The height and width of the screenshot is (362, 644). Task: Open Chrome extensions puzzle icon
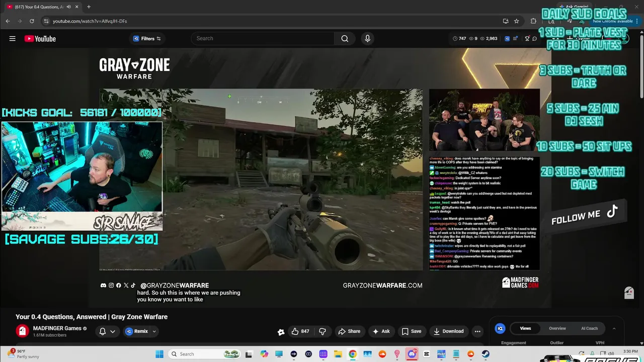click(x=533, y=21)
